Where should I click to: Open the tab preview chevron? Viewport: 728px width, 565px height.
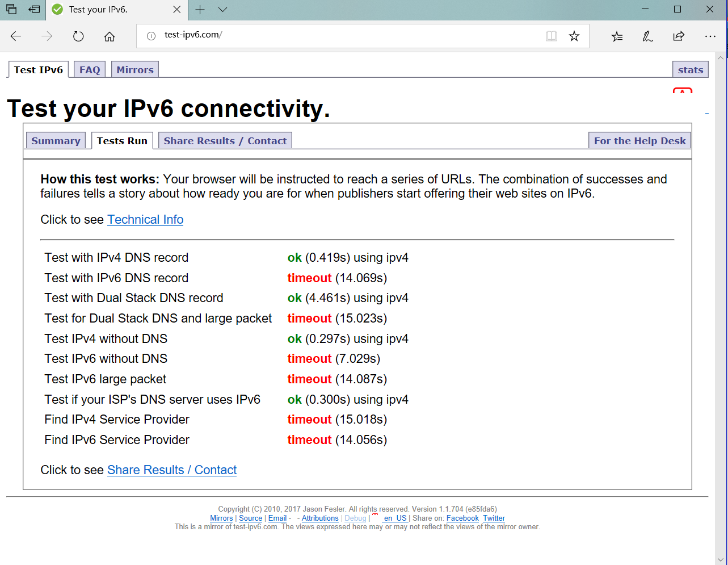tap(222, 10)
